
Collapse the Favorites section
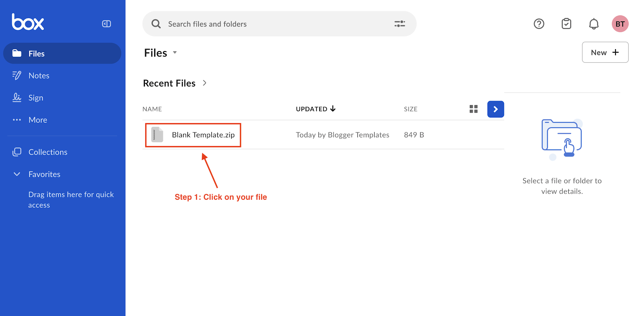[x=17, y=174]
